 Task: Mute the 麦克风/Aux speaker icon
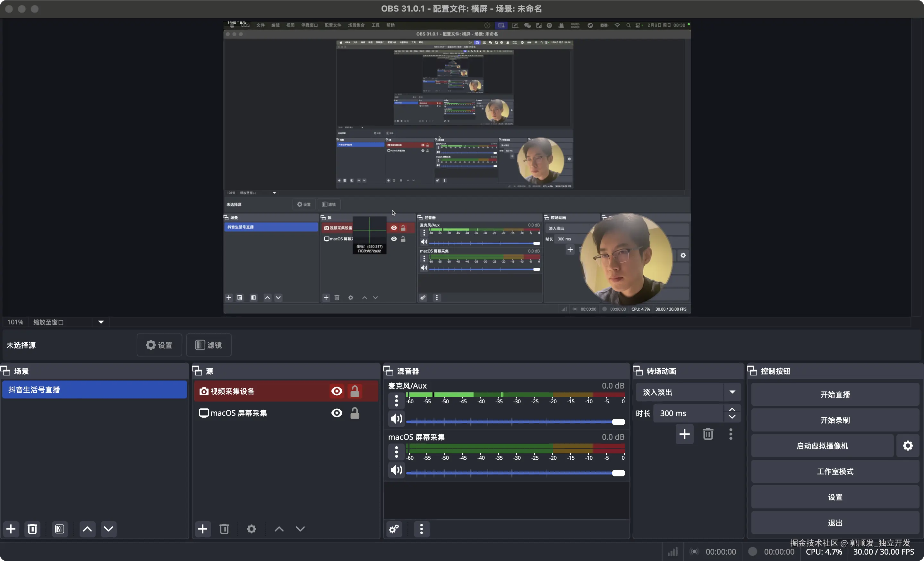tap(396, 419)
